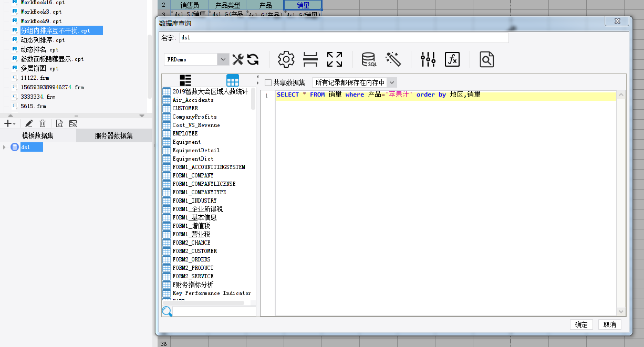This screenshot has width=644, height=347.
Task: Open the file 11122.frm
Action: [35, 78]
